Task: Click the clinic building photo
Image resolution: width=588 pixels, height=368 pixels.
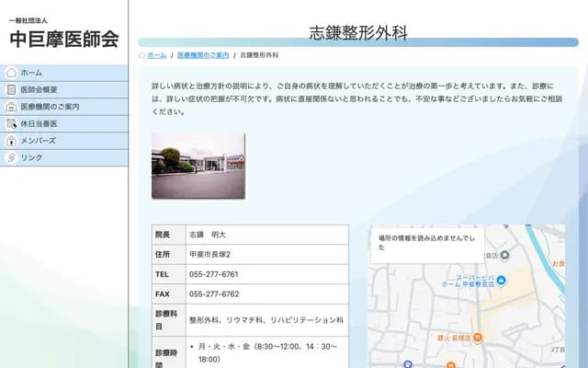Action: pyautogui.click(x=198, y=166)
